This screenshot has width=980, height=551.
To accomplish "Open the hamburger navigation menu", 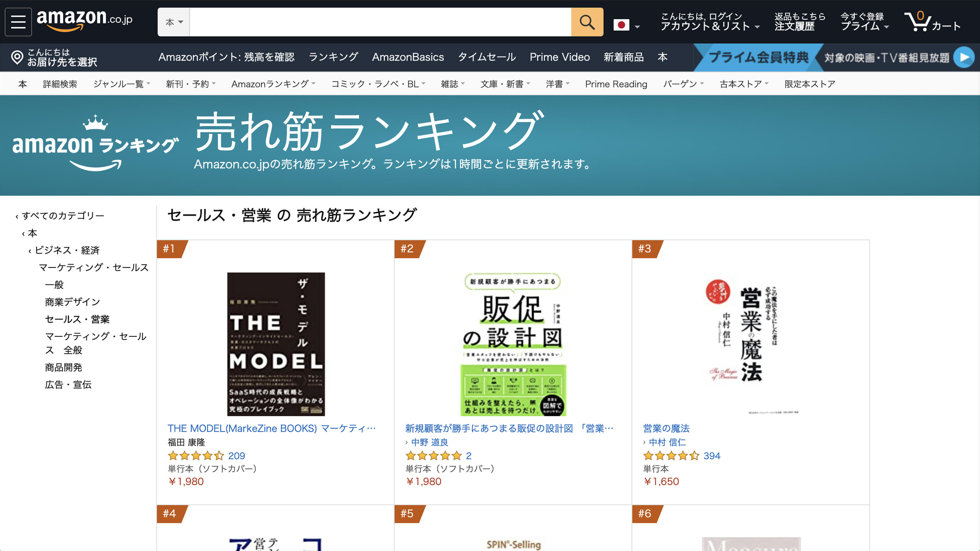I will tap(18, 22).
